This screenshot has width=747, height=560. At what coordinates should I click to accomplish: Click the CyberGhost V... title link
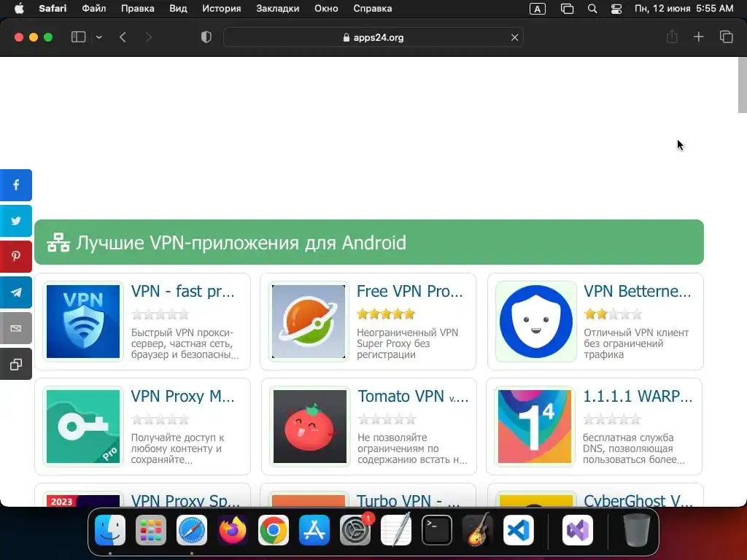pyautogui.click(x=638, y=500)
